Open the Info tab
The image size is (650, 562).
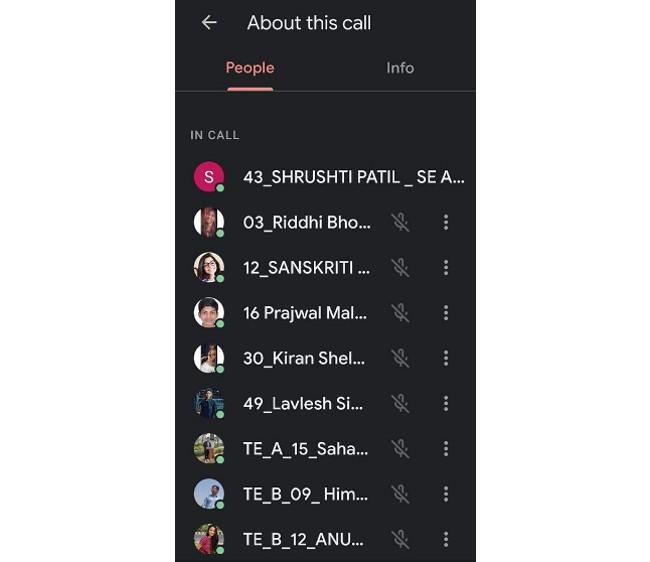[400, 68]
